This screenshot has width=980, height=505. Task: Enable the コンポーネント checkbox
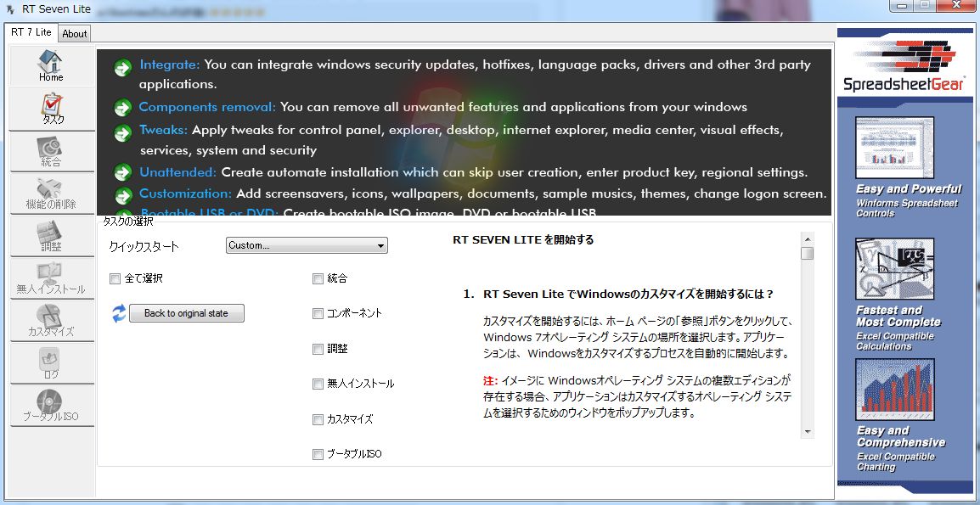tap(318, 314)
